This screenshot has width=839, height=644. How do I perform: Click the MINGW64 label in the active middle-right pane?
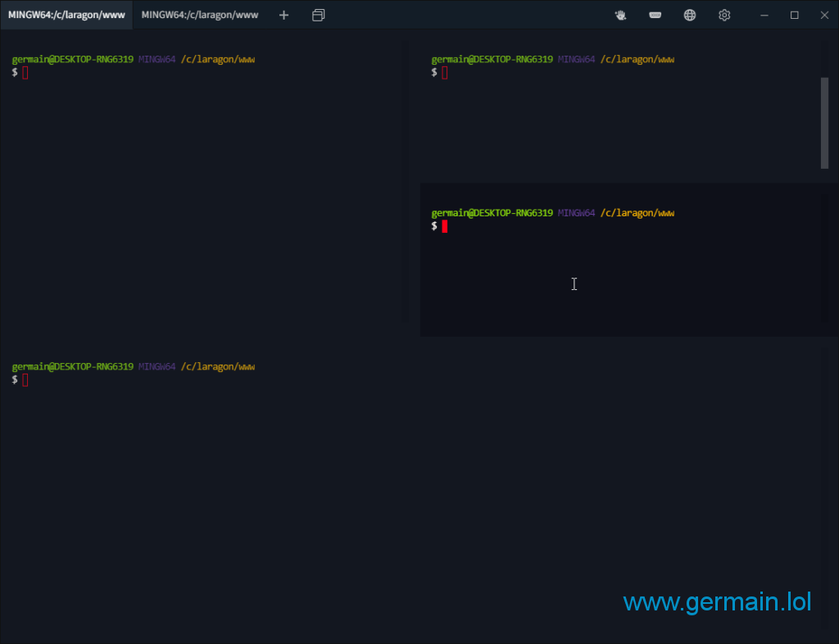[x=576, y=213]
